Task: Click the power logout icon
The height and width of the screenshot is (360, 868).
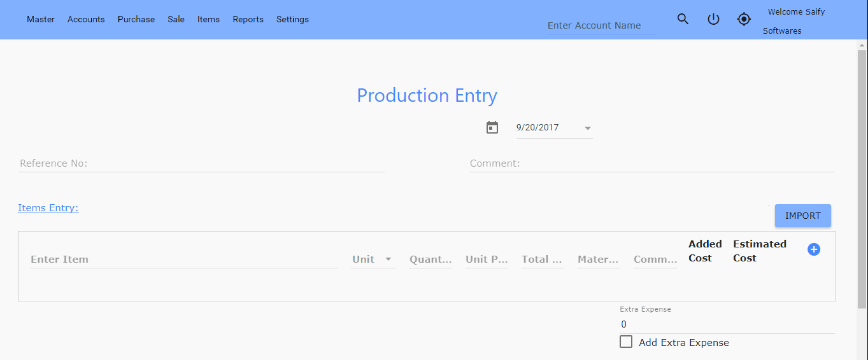Action: pos(713,19)
